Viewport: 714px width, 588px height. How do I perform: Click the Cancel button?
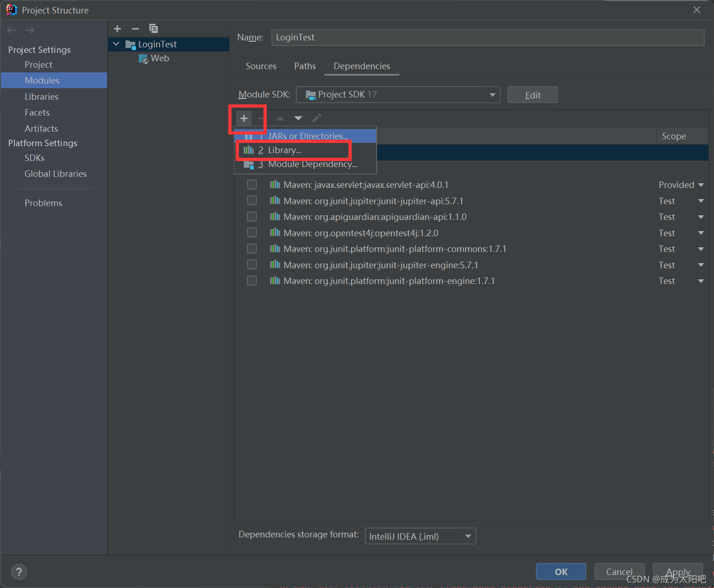619,572
